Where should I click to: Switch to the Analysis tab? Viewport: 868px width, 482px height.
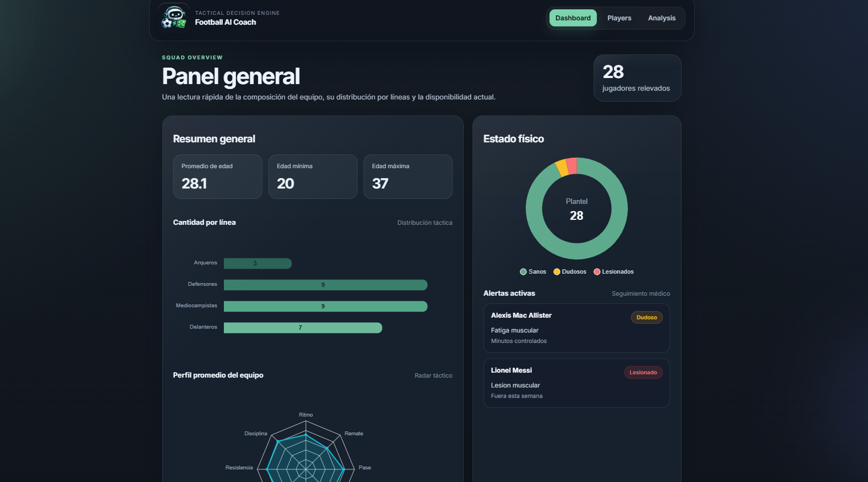point(661,18)
